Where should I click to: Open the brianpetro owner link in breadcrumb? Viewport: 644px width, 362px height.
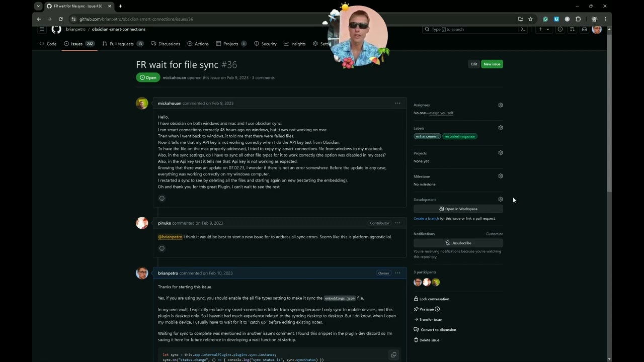pyautogui.click(x=75, y=29)
